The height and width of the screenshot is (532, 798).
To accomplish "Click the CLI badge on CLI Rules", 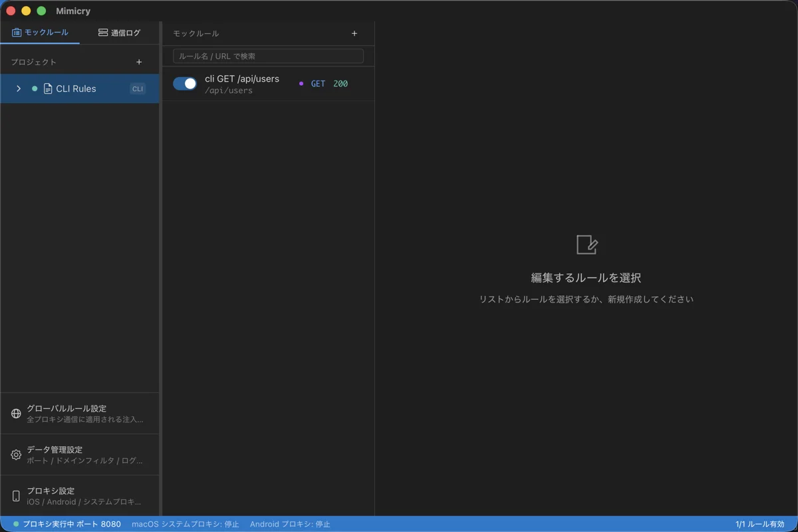I will point(138,88).
